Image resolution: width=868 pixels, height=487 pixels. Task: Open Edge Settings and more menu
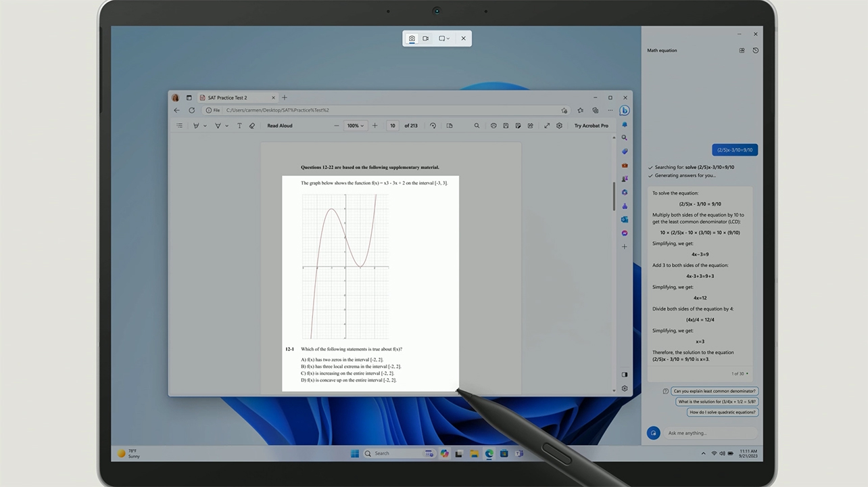(x=610, y=110)
